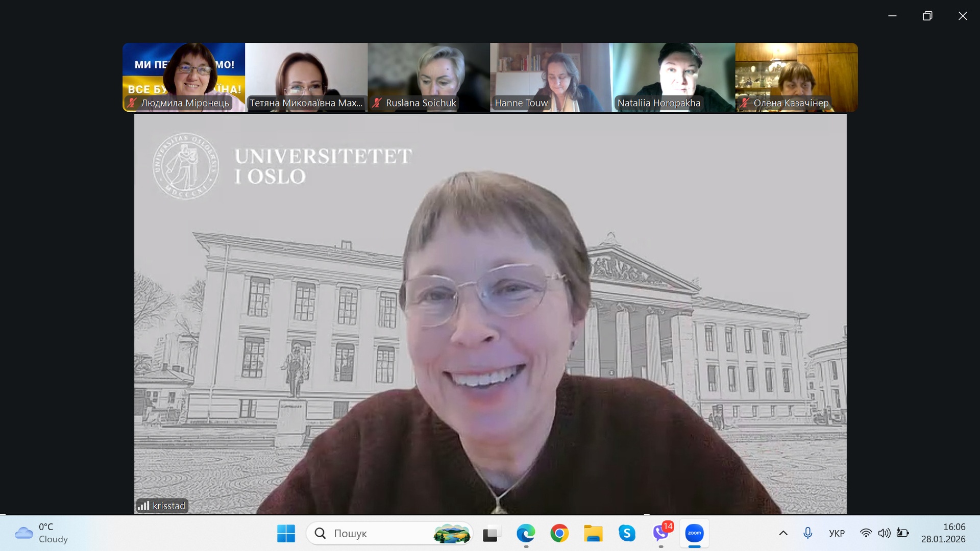Open the volume control in system tray
This screenshot has width=980, height=551.
884,533
